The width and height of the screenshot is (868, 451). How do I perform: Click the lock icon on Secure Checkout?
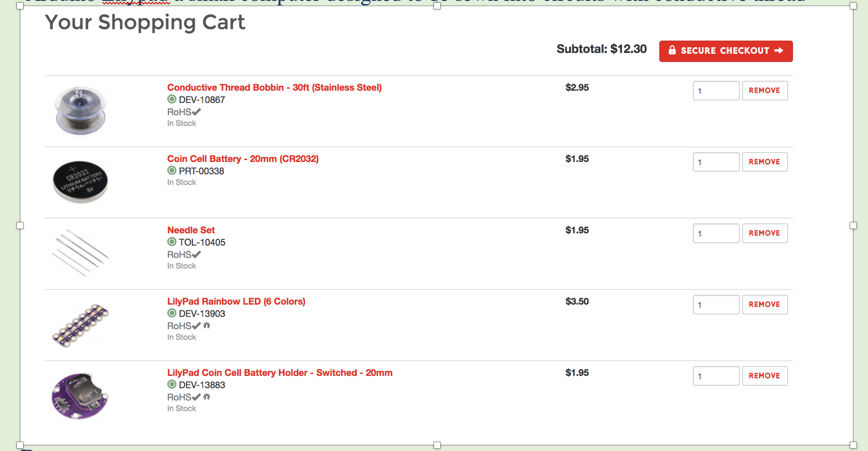click(x=672, y=50)
